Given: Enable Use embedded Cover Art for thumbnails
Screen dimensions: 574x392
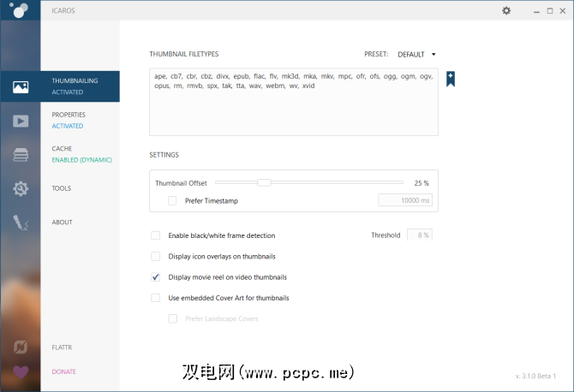Looking at the screenshot, I should 156,298.
